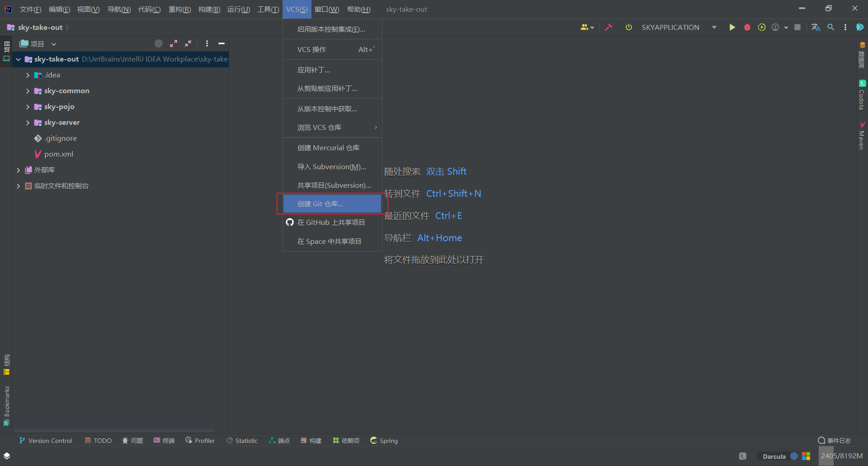Expand 临时文件和控制台 node
Image resolution: width=868 pixels, height=466 pixels.
point(18,186)
